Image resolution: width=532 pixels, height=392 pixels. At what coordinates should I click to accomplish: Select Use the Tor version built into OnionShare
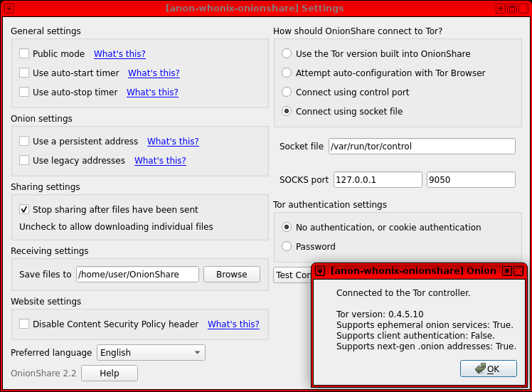point(287,54)
